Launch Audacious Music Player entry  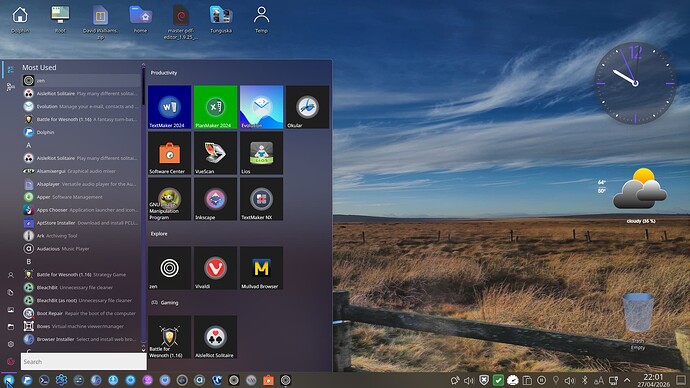coord(81,249)
